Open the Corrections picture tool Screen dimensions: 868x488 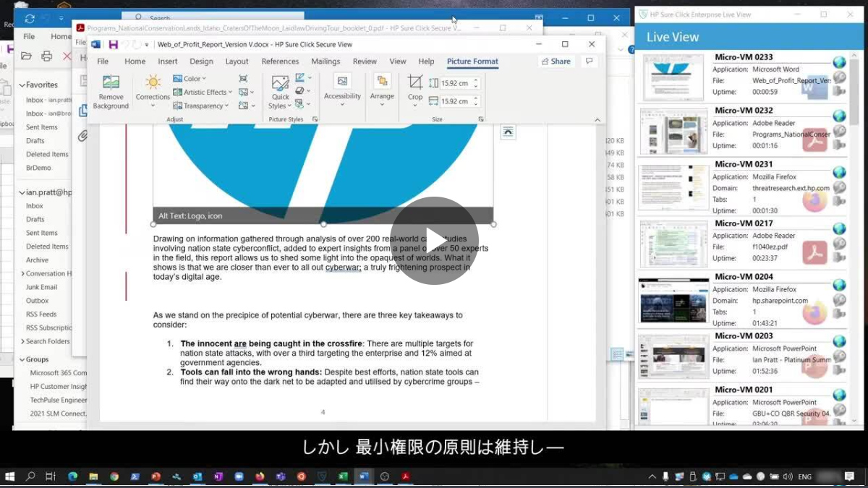pos(153,92)
